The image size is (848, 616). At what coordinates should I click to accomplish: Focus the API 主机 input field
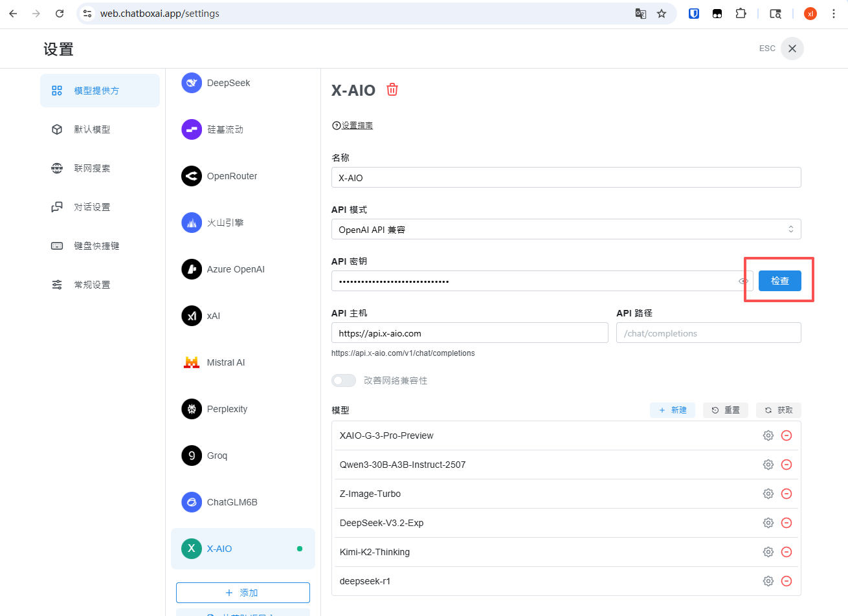[470, 333]
